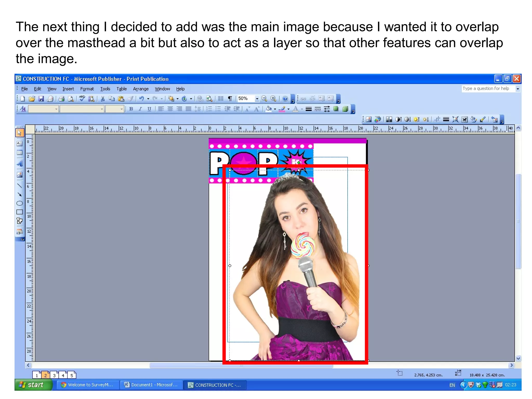Expand the Fill Color dropdown arrow
Image resolution: width=532 pixels, height=399 pixels.
click(275, 109)
